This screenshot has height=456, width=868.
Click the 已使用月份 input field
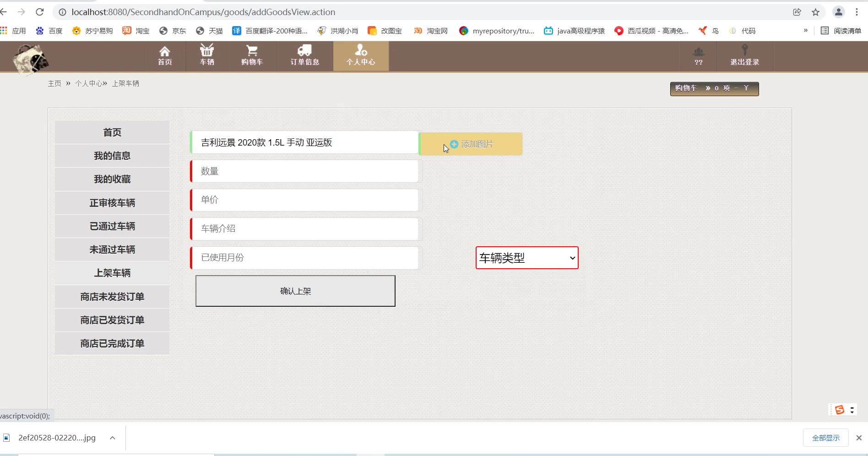click(x=304, y=258)
